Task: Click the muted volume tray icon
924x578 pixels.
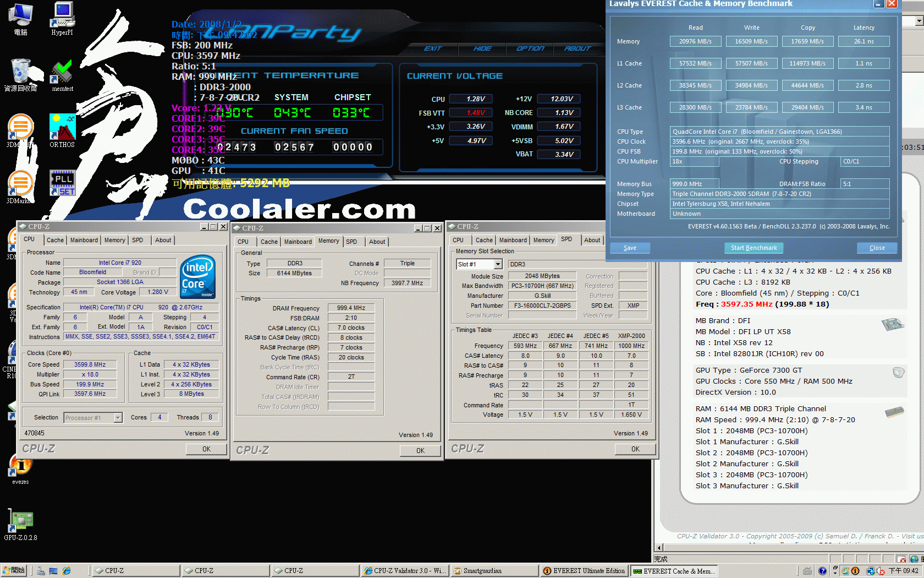Action: [x=880, y=571]
